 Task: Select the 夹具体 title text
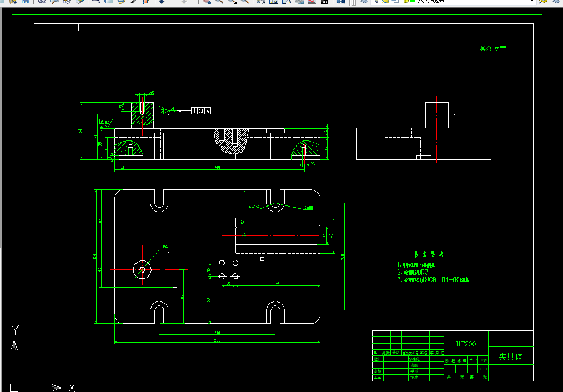coord(511,356)
